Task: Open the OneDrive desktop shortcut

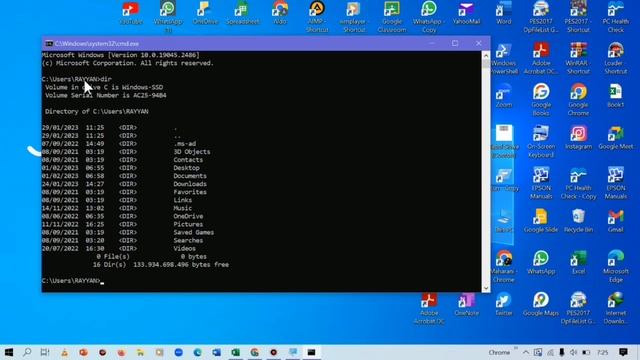Action: [205, 13]
